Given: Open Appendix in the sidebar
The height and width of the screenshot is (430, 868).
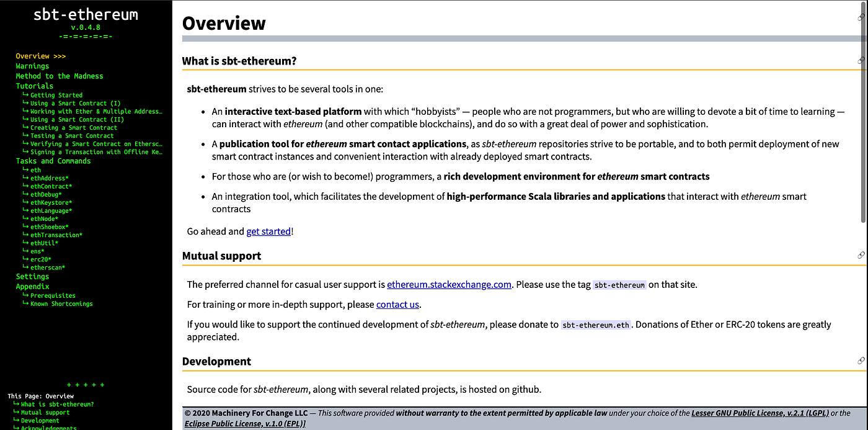Looking at the screenshot, I should (32, 286).
